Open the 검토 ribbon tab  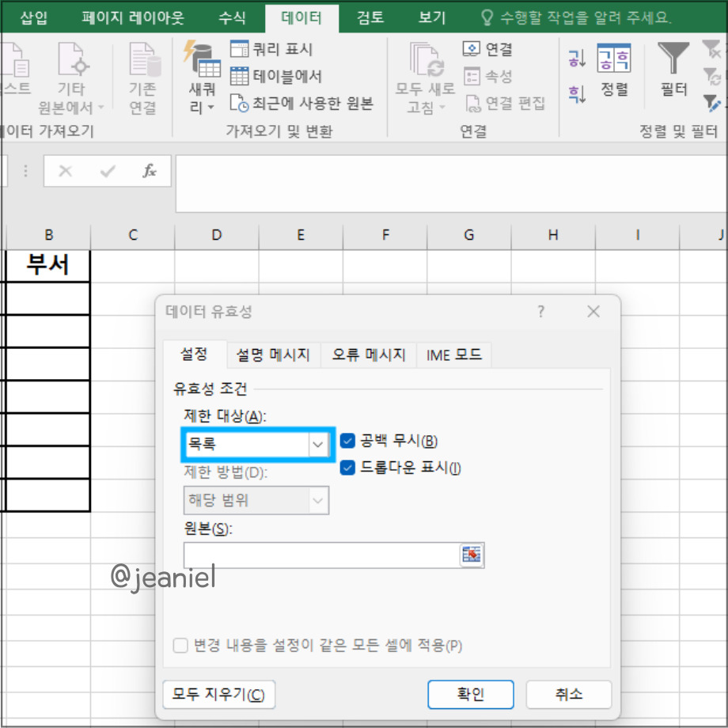coord(369,17)
